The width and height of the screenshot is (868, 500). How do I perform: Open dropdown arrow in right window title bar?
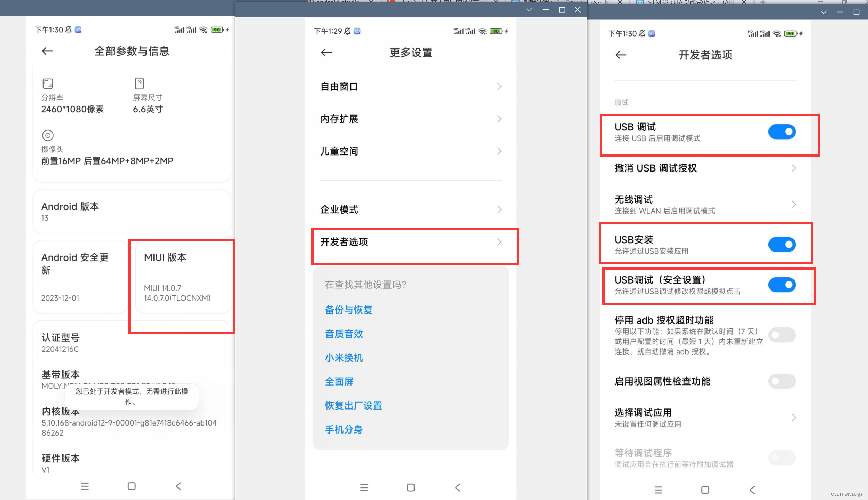(x=824, y=12)
